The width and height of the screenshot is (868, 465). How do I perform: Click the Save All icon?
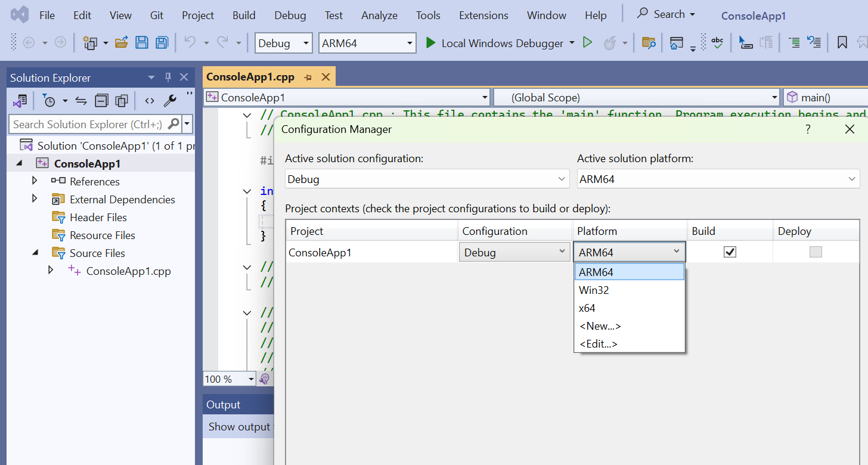(x=162, y=42)
